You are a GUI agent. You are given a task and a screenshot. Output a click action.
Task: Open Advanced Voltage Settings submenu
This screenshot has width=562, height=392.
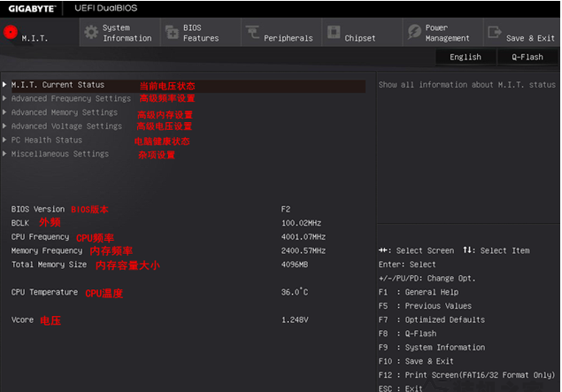pos(66,127)
